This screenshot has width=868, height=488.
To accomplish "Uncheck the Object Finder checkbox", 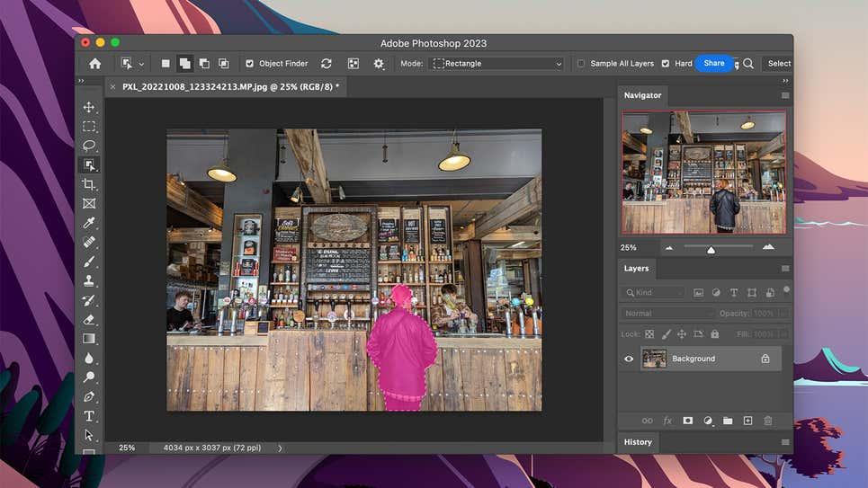I will coord(250,64).
